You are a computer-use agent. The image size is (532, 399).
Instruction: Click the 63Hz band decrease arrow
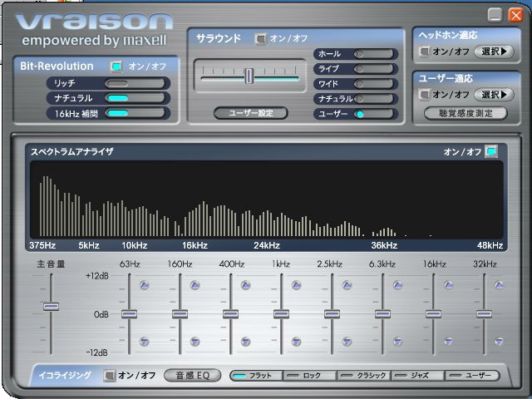pos(144,341)
